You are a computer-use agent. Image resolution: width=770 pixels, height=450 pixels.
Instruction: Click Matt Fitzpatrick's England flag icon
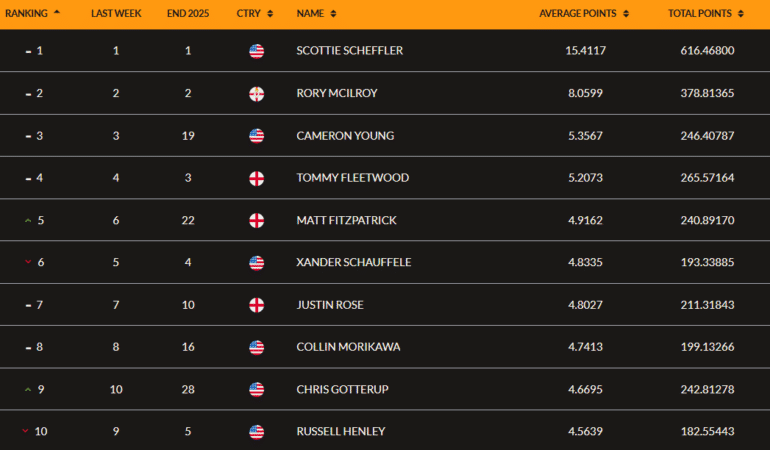[257, 220]
